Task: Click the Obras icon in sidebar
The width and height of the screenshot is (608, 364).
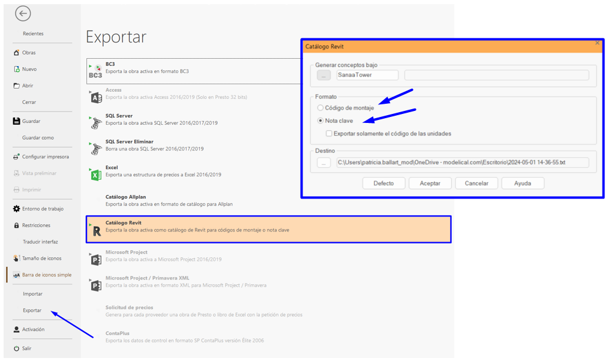Action: pyautogui.click(x=16, y=53)
